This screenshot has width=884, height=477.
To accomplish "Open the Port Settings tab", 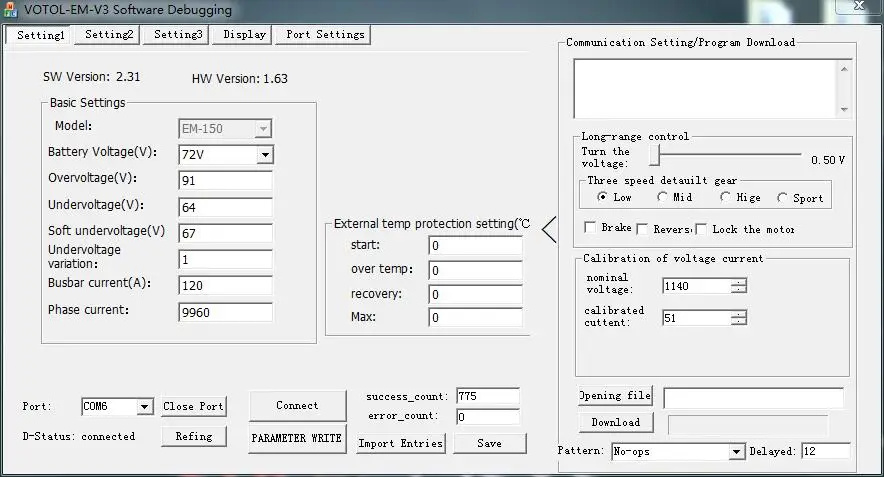I will point(325,34).
